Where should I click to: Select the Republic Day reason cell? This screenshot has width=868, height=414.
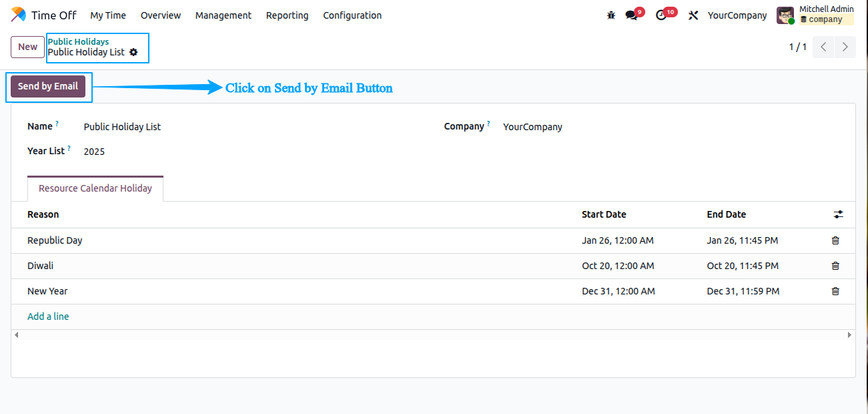(55, 240)
